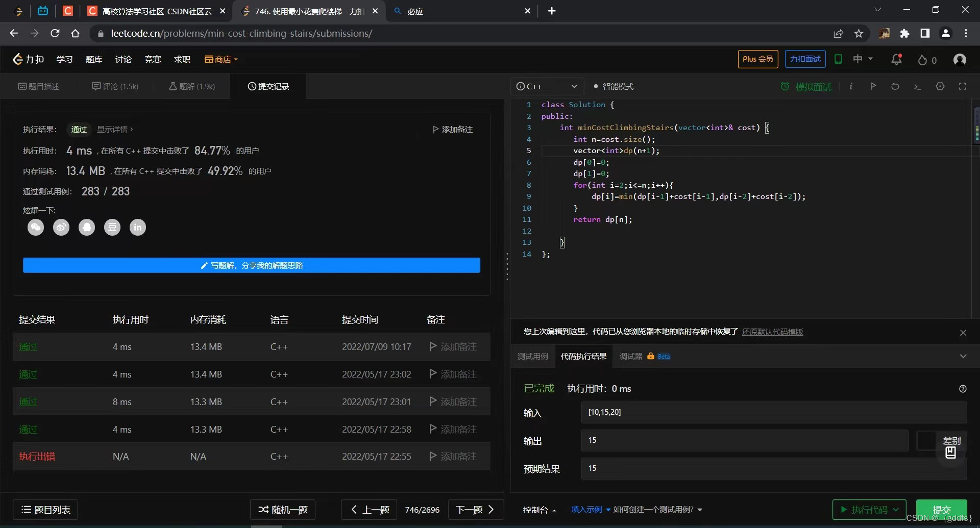Screen dimensions: 980x528
Task: Expand 如何创建一个测试用例 help
Action: [658, 510]
